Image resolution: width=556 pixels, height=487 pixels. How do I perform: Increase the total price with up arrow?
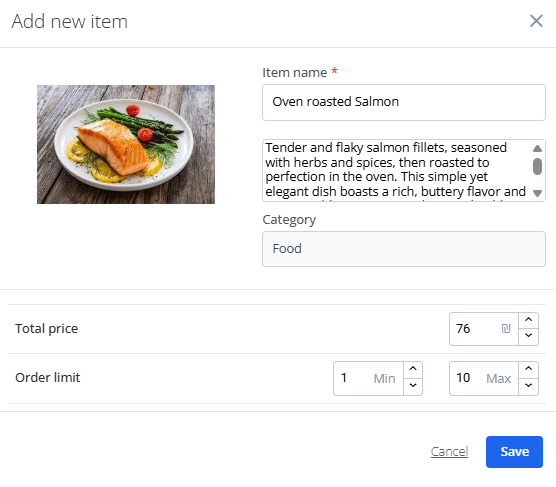[528, 320]
